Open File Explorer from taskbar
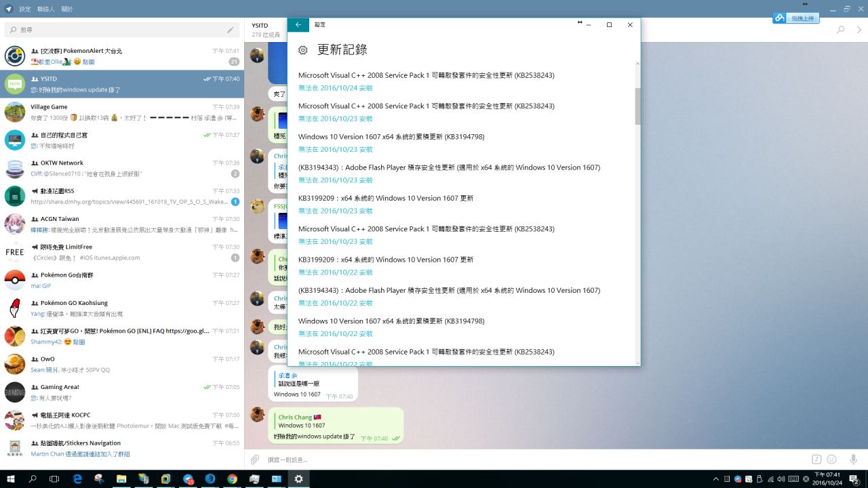 click(121, 479)
